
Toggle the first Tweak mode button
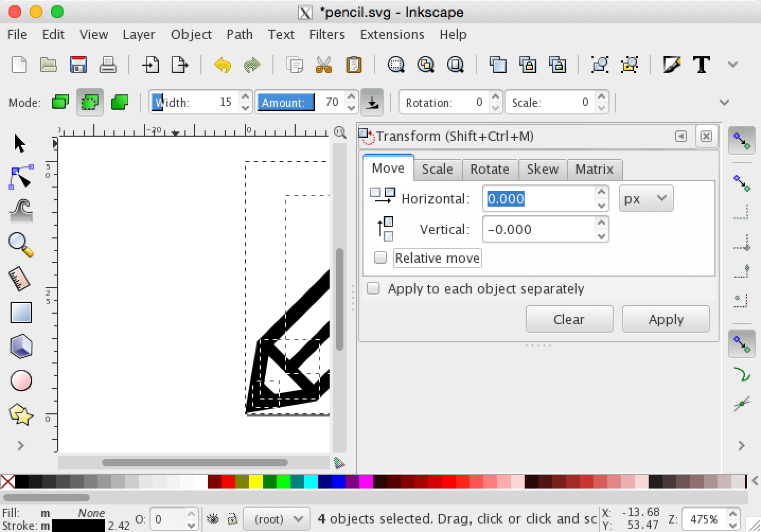(x=60, y=102)
